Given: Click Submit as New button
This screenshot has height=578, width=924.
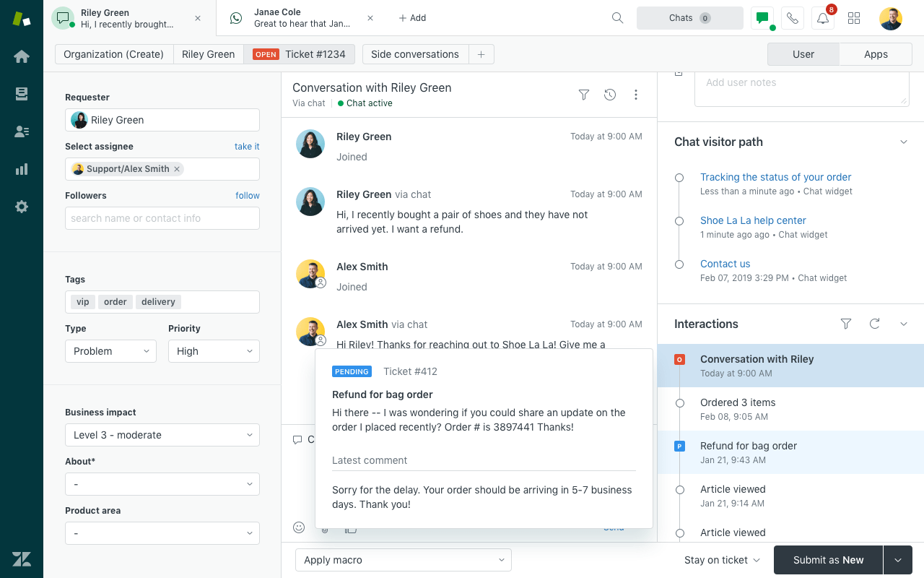Looking at the screenshot, I should [x=829, y=560].
